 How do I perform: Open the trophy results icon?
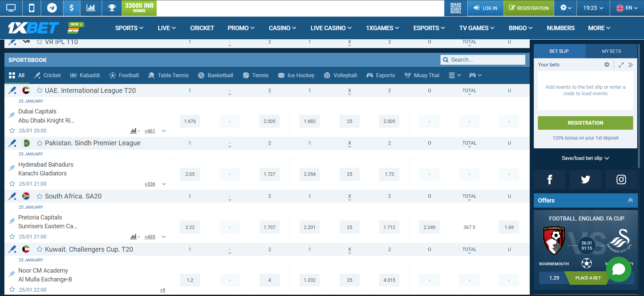(112, 8)
